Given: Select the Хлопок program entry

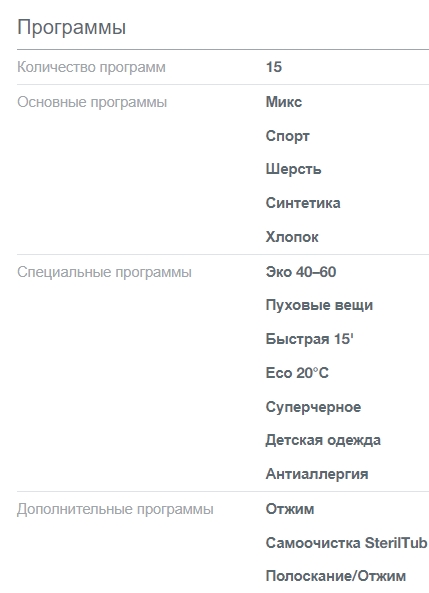Looking at the screenshot, I should [292, 237].
